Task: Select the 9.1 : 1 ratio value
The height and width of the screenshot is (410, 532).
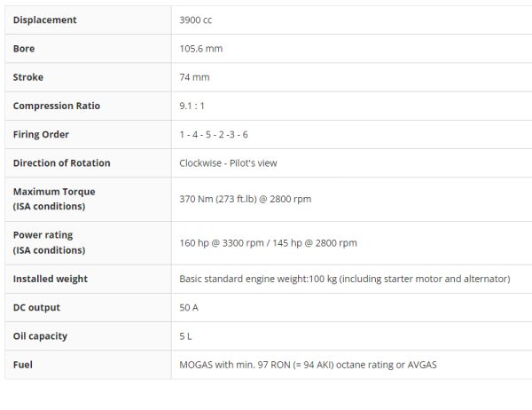Action: pos(192,106)
